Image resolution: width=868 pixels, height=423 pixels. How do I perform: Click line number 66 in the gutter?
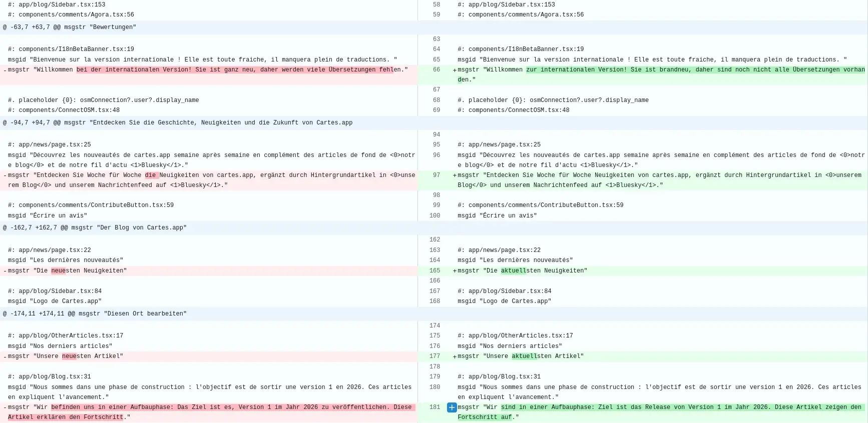coord(436,70)
